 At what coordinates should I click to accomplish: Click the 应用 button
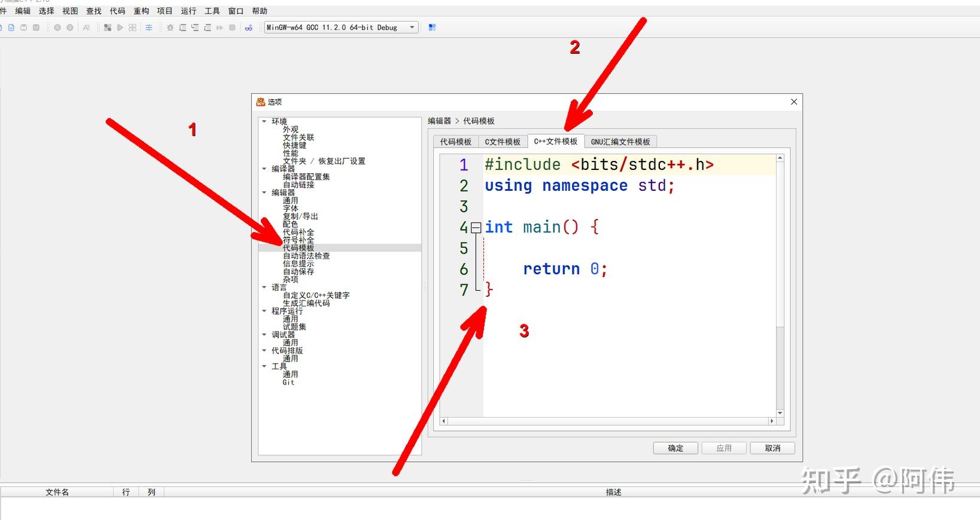click(724, 448)
